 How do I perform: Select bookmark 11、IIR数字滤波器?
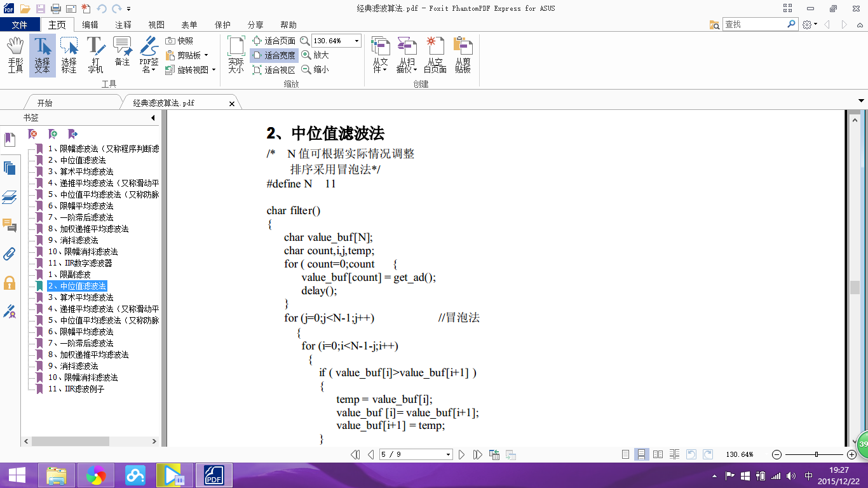[x=80, y=263]
